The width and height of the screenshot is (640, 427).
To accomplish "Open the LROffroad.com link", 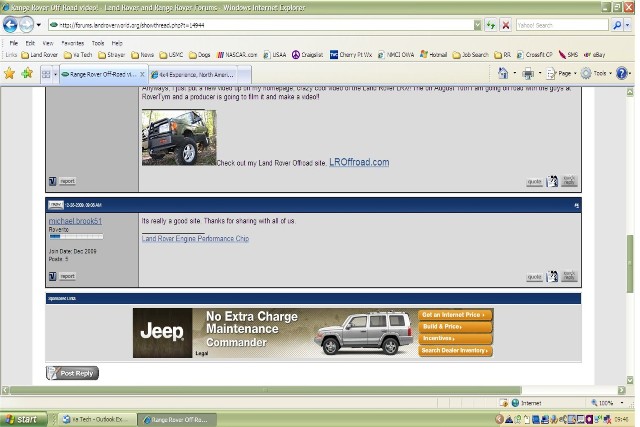I will 359,162.
